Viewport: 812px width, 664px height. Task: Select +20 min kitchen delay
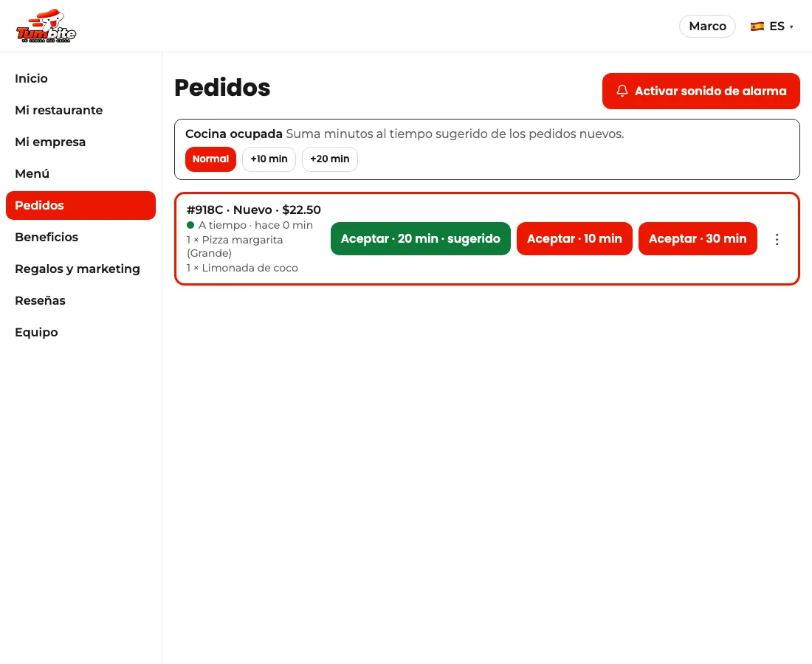330,159
